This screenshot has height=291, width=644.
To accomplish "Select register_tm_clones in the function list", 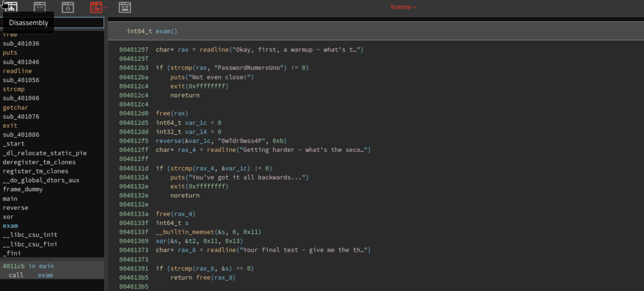I will pyautogui.click(x=35, y=171).
